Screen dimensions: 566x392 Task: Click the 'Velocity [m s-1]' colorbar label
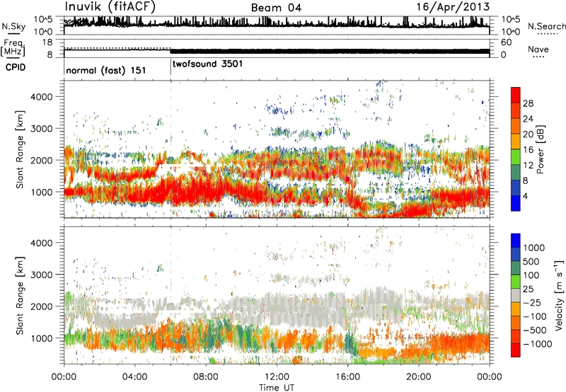(x=559, y=295)
